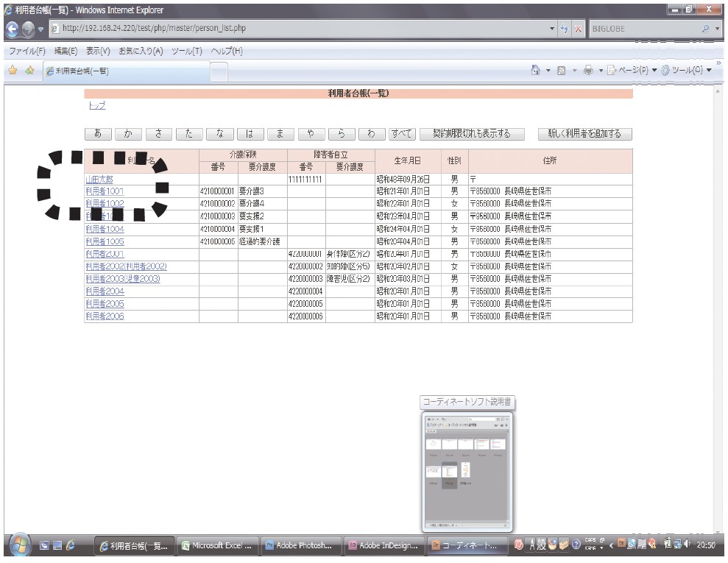
Task: Open the 利用者2003(児童2003) link
Action: pyautogui.click(x=123, y=278)
